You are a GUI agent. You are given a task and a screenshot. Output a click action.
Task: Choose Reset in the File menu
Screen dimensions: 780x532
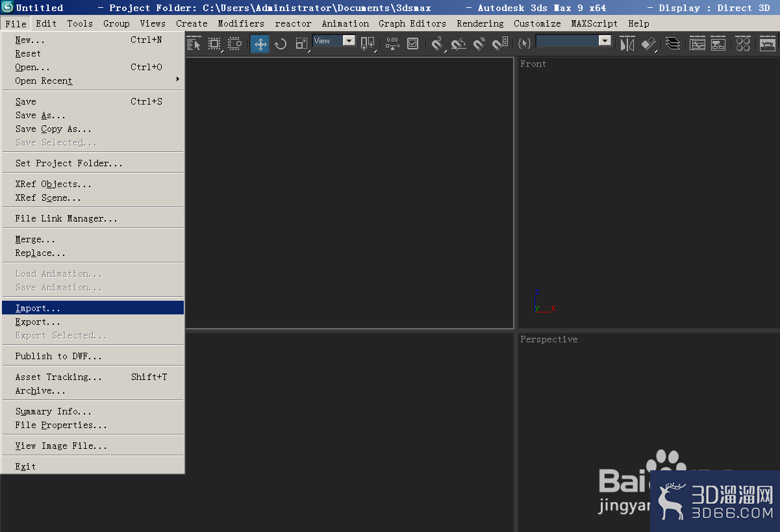pos(92,53)
